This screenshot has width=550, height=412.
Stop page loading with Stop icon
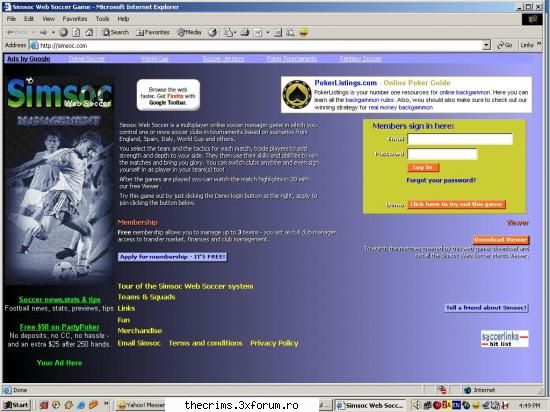63,33
